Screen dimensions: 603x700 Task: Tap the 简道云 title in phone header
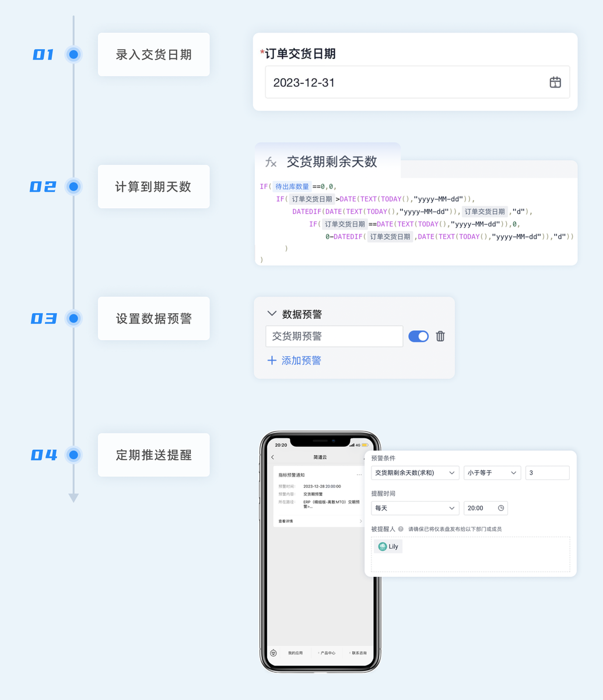(x=320, y=457)
